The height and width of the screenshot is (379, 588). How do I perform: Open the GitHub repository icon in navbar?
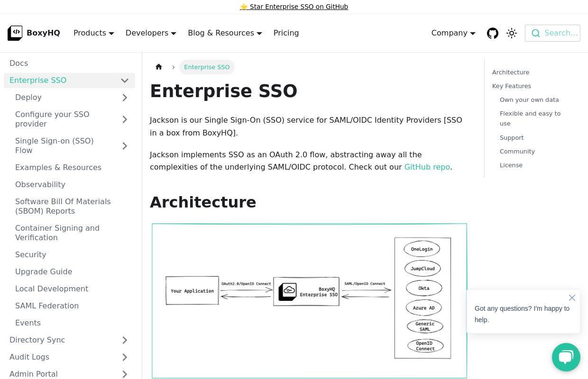[493, 33]
